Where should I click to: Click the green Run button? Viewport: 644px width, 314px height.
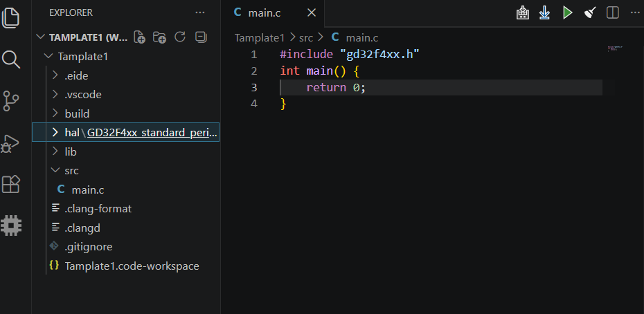pos(568,12)
